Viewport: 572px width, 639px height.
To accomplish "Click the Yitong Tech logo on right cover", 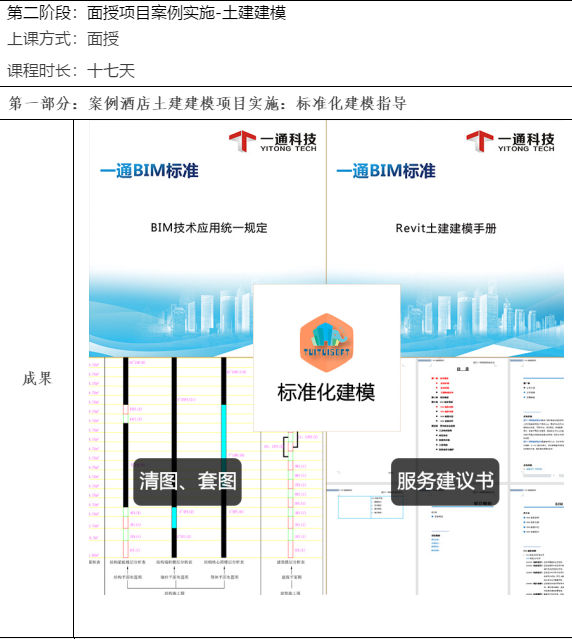I will pyautogui.click(x=510, y=141).
